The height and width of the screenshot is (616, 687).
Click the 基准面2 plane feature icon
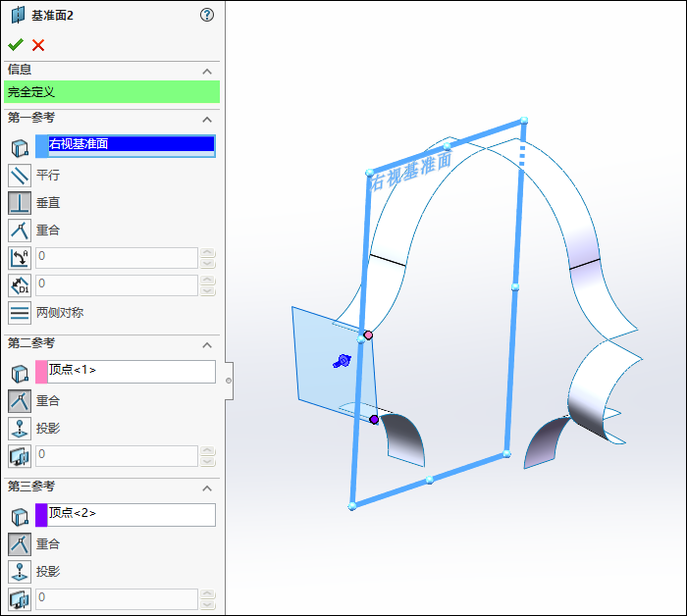tap(18, 15)
